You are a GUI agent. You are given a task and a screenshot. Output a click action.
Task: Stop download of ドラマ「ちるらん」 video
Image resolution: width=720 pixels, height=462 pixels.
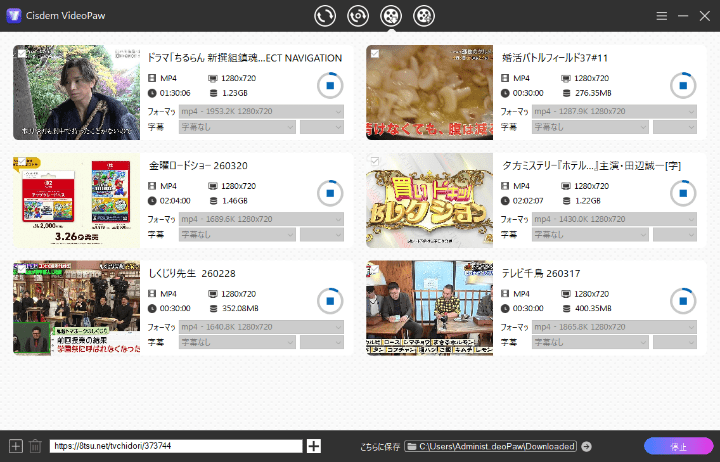pos(329,86)
